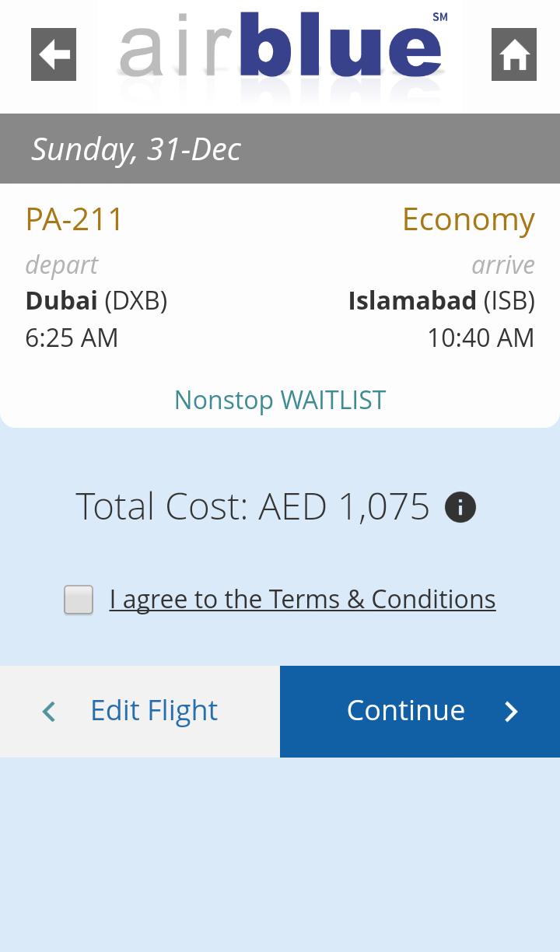Select the Sunday, 31-Dec date header
This screenshot has height=952, width=560.
[136, 149]
